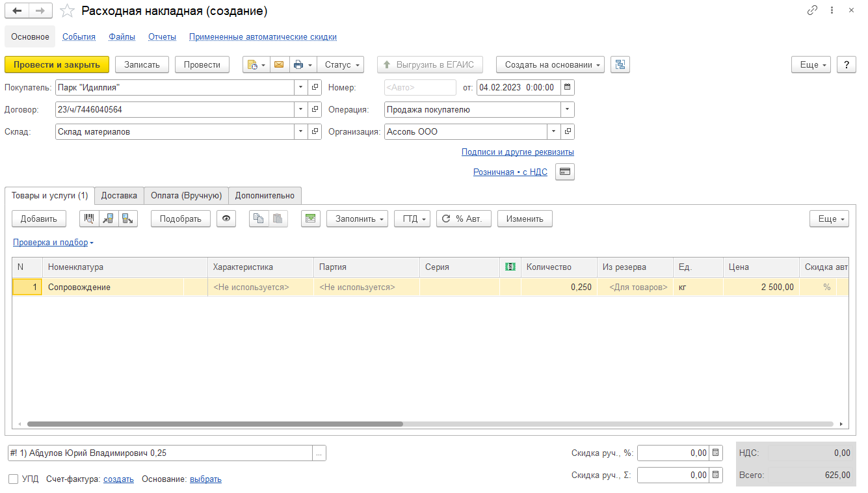Image resolution: width=868 pixels, height=493 pixels.
Task: Click the green icon column header in table
Action: pyautogui.click(x=510, y=267)
